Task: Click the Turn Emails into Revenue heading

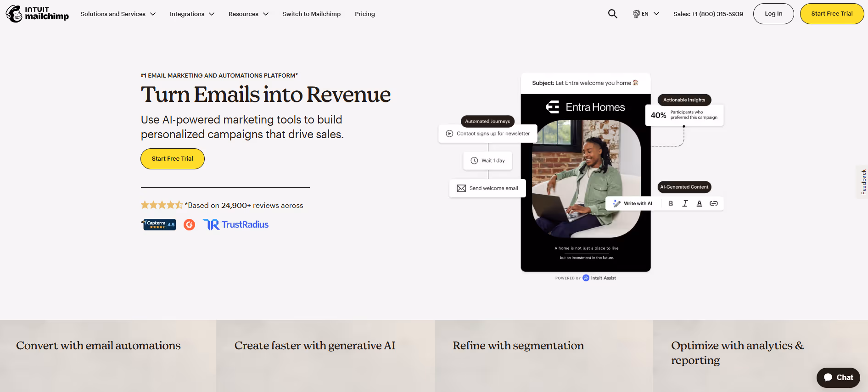Action: pyautogui.click(x=266, y=95)
